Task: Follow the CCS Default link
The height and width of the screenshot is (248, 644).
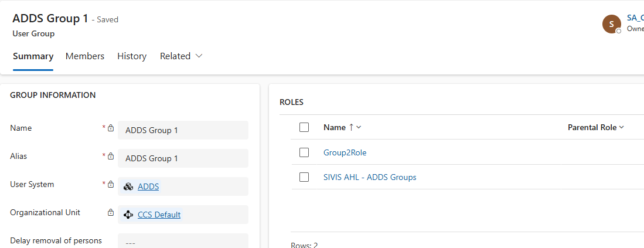Action: tap(159, 215)
